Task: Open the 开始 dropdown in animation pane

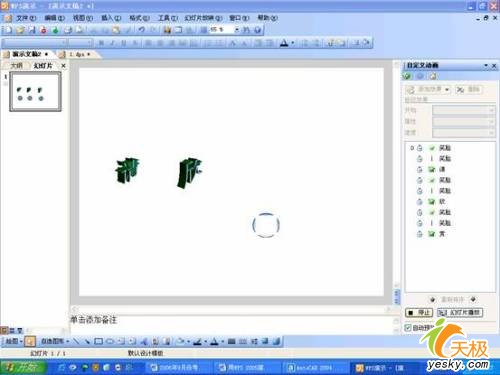Action: tap(463, 110)
